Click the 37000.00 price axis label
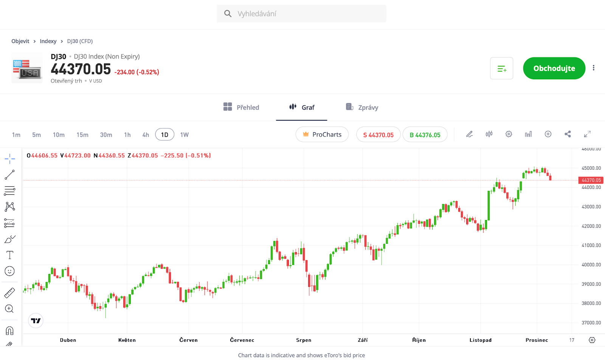 [x=591, y=323]
